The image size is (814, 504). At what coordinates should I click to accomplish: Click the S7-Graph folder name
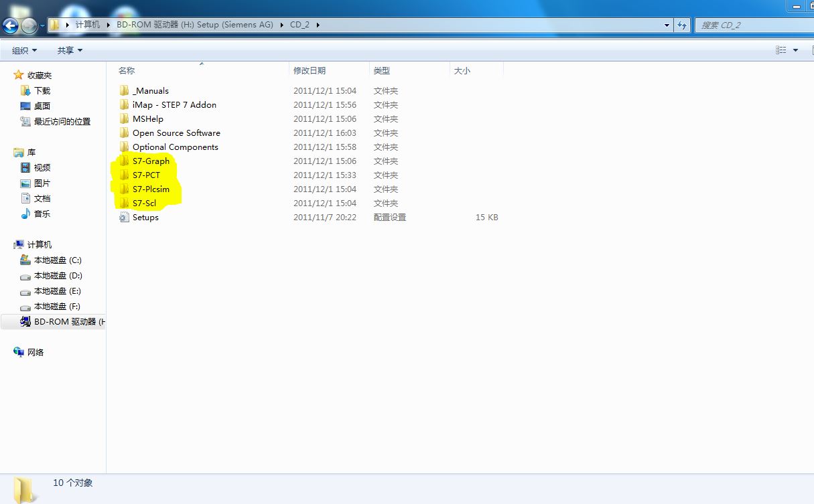(151, 161)
